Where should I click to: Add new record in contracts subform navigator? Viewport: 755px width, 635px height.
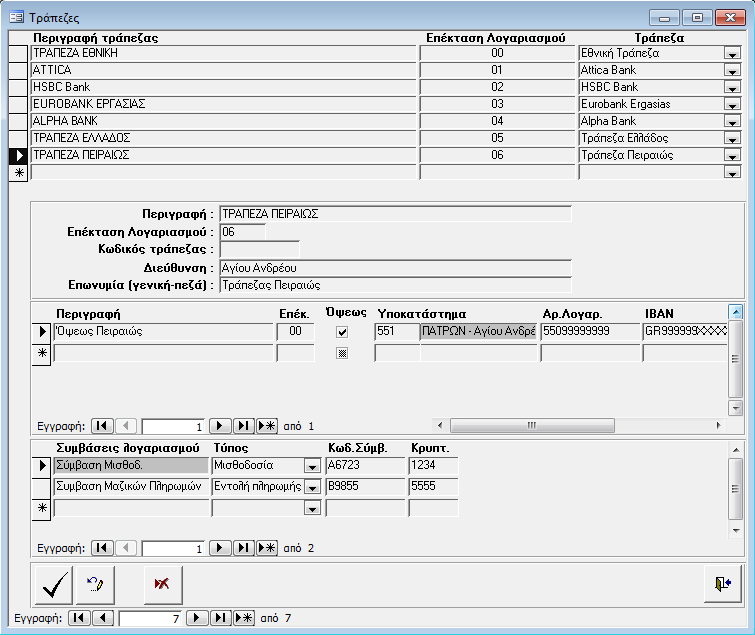[x=267, y=548]
